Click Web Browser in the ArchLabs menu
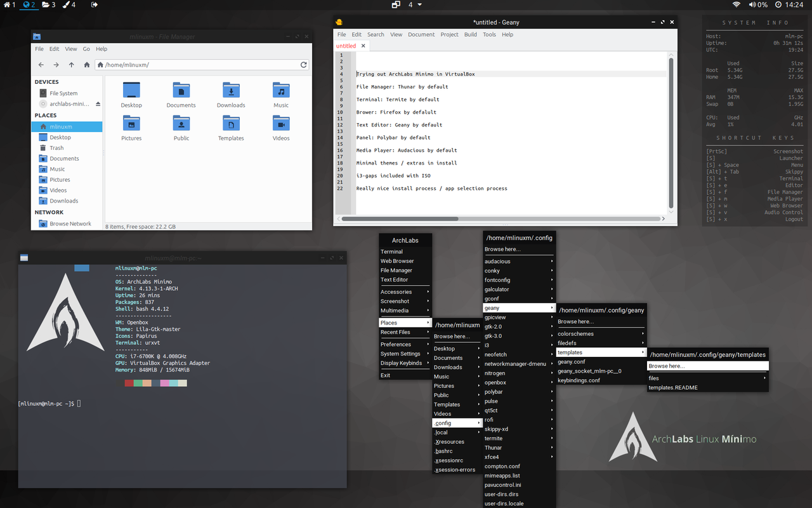812x508 pixels. pos(397,261)
